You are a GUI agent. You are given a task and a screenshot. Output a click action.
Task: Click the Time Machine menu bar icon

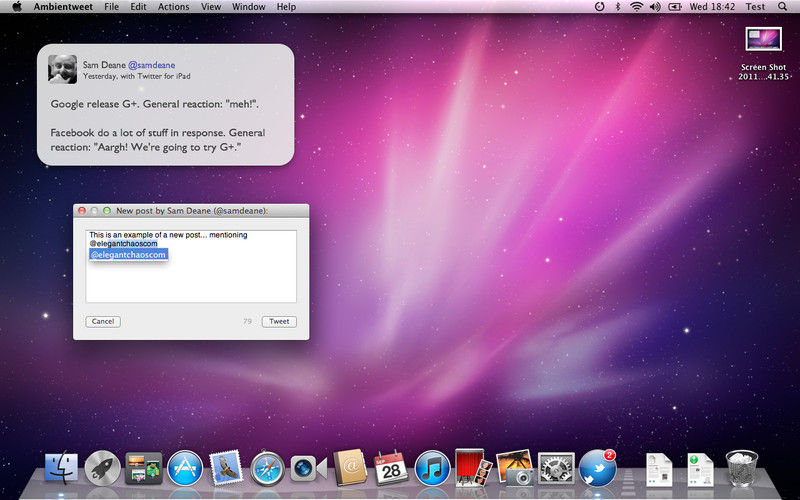pos(599,7)
